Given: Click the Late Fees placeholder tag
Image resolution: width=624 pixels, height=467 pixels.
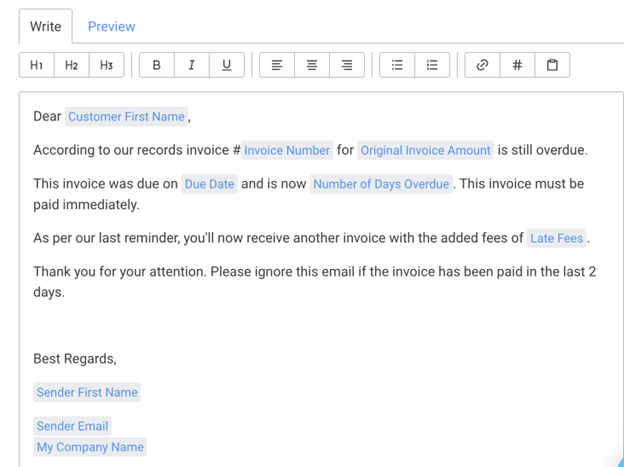Looking at the screenshot, I should tap(557, 238).
